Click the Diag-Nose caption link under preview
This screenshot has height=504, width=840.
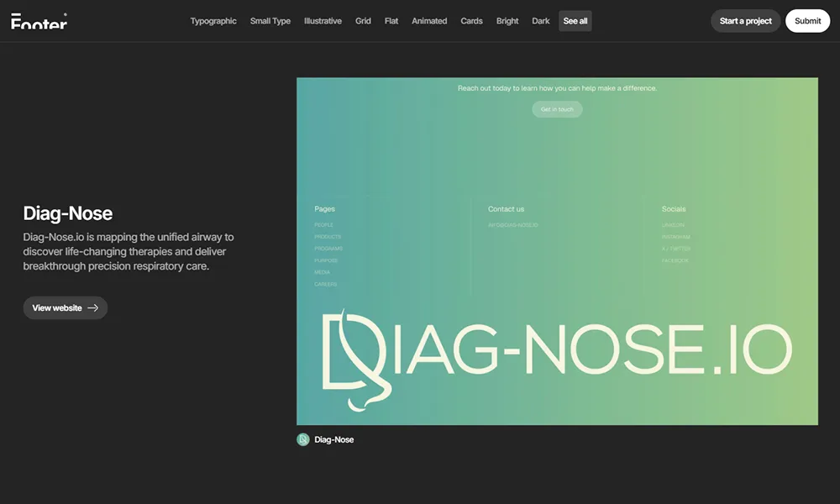pos(333,439)
